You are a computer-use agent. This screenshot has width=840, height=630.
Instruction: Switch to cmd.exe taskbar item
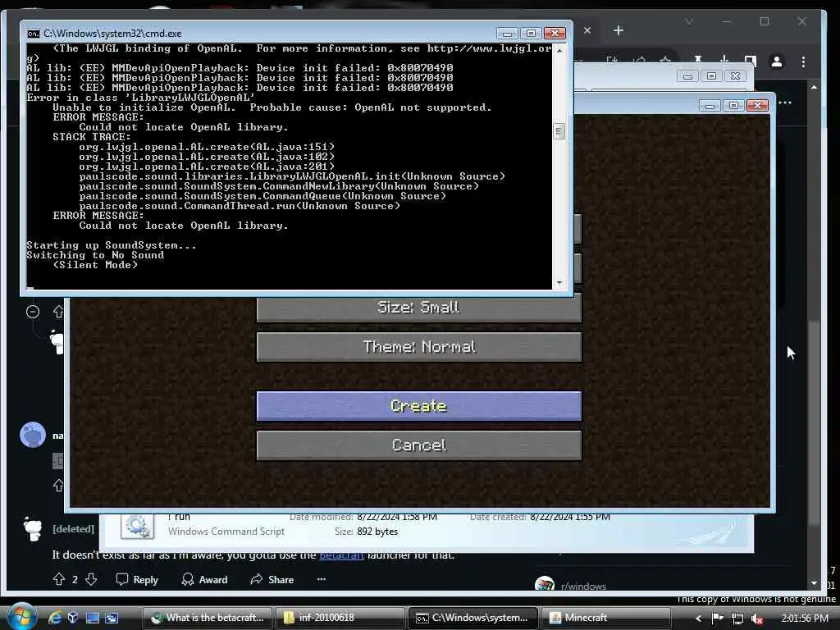point(473,618)
